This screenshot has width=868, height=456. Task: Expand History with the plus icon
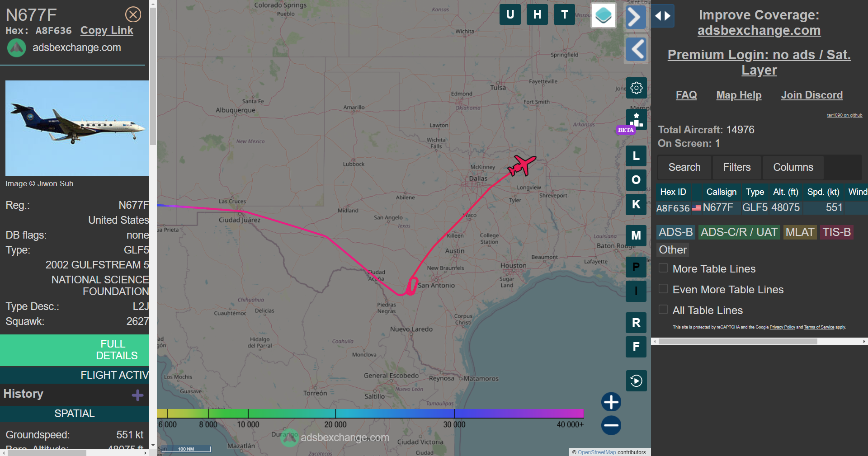pyautogui.click(x=138, y=395)
